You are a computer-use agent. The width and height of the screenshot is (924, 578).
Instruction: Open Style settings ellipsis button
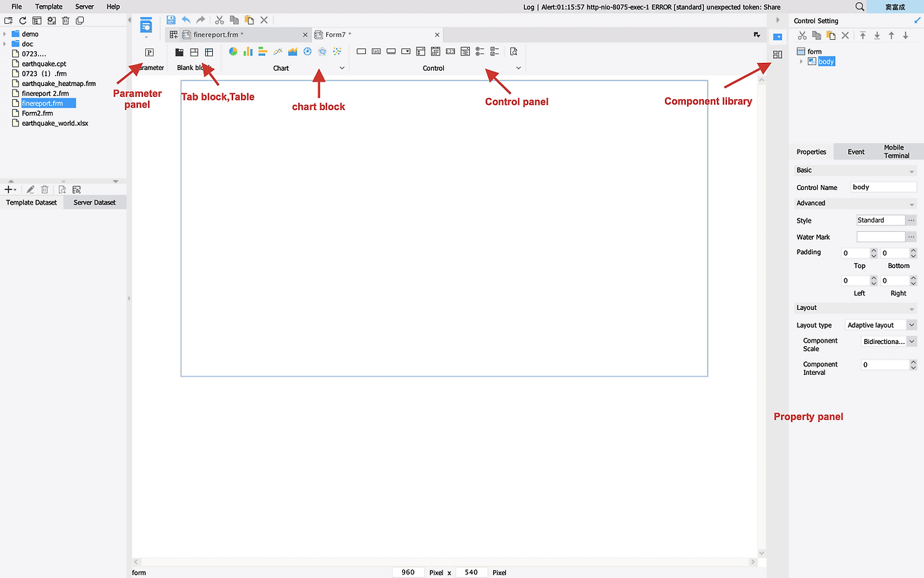coord(912,220)
